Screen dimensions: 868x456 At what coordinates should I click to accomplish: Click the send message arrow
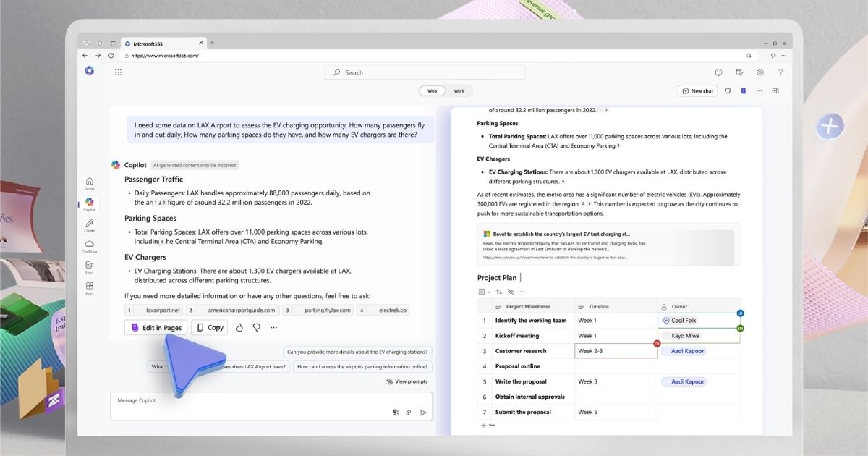pos(423,413)
